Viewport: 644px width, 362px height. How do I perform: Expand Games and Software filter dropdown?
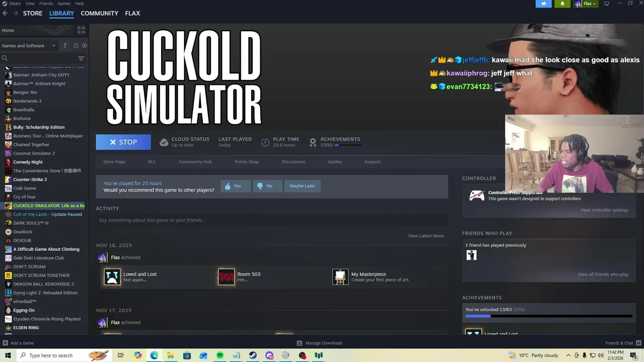(x=29, y=45)
